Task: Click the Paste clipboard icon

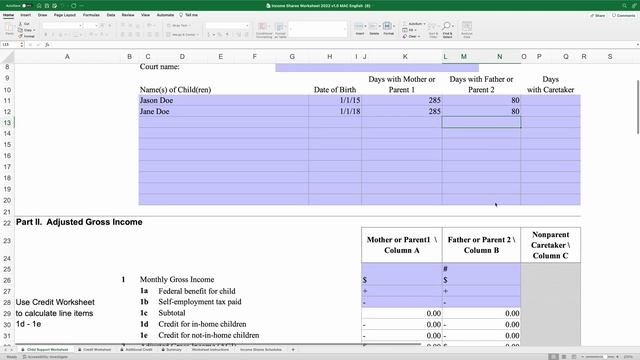Action: pos(9,28)
